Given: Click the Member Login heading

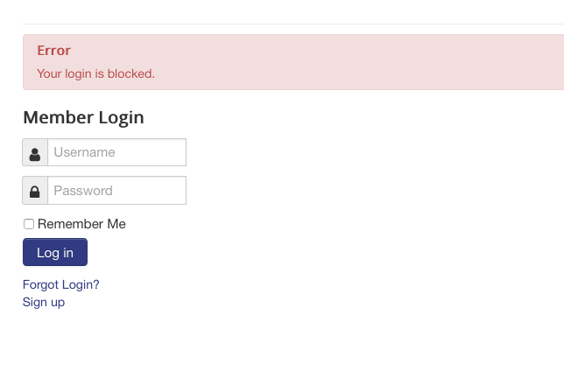Looking at the screenshot, I should (x=83, y=117).
